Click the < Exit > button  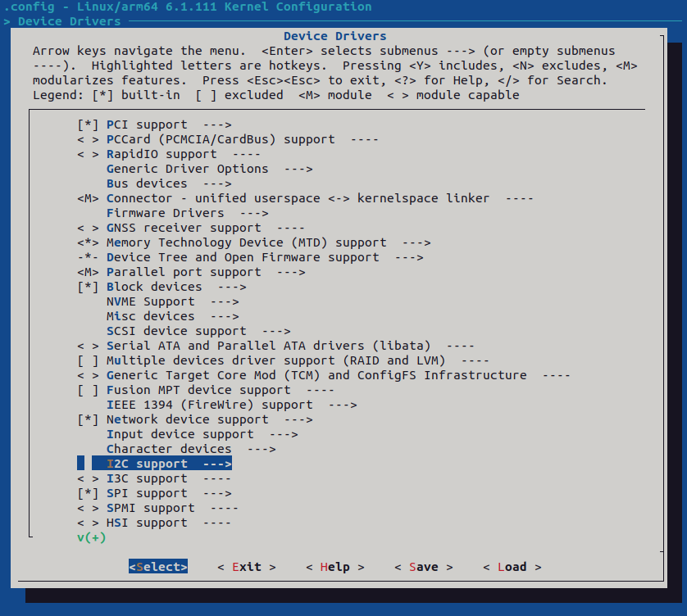(x=247, y=567)
